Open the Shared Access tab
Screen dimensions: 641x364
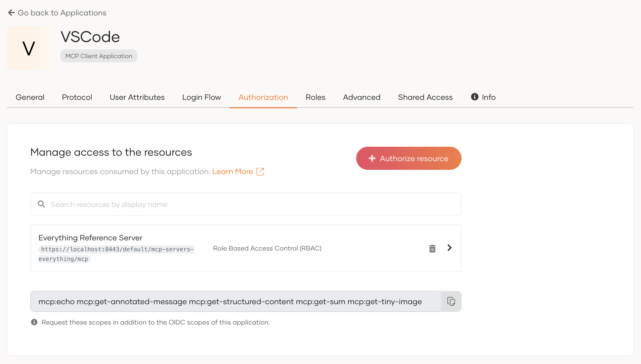(x=425, y=97)
